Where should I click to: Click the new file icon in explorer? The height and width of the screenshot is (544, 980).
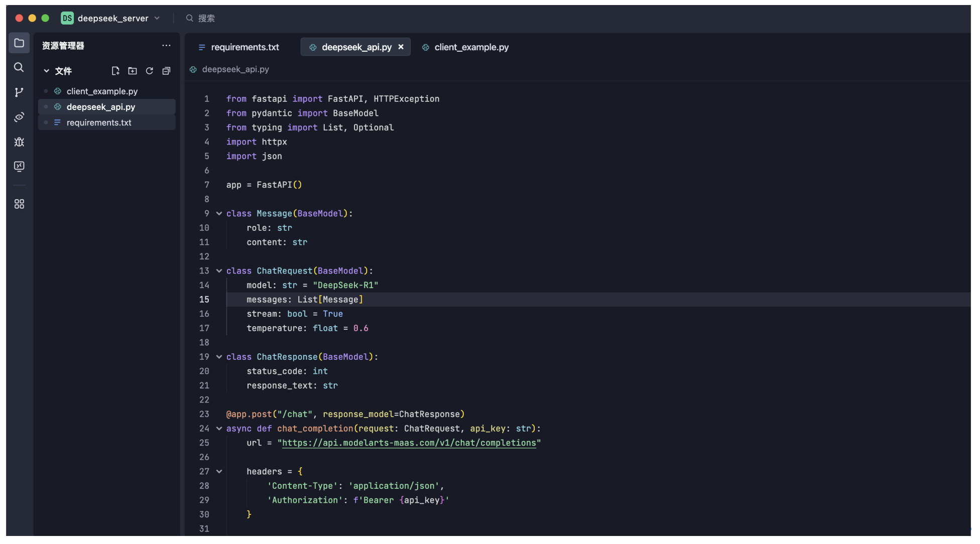coord(115,71)
